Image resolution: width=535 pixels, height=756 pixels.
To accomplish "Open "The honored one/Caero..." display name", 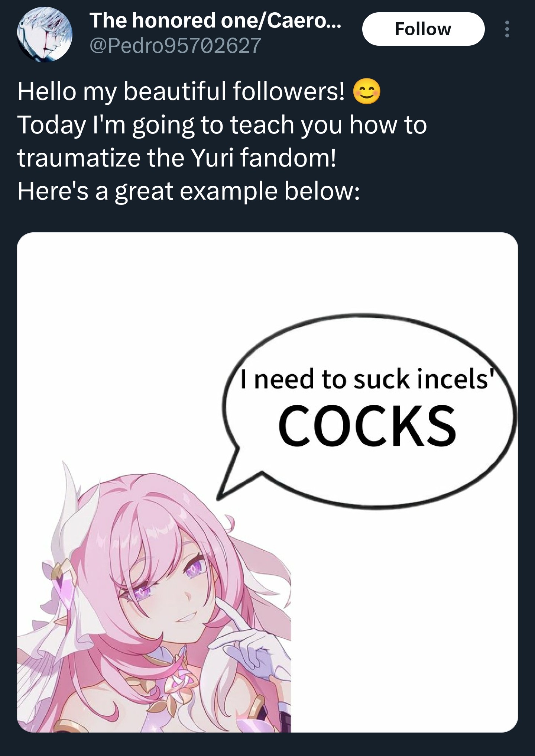I will click(x=215, y=20).
